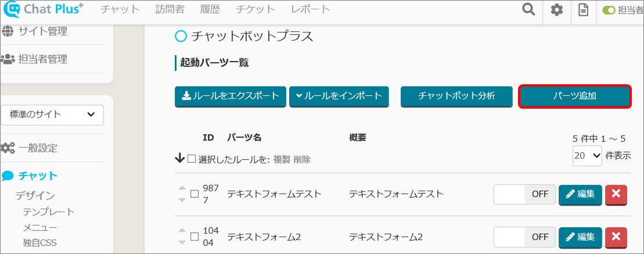This screenshot has height=254, width=644.
Task: Open the 20 件表示 page-size dropdown
Action: coord(587,156)
